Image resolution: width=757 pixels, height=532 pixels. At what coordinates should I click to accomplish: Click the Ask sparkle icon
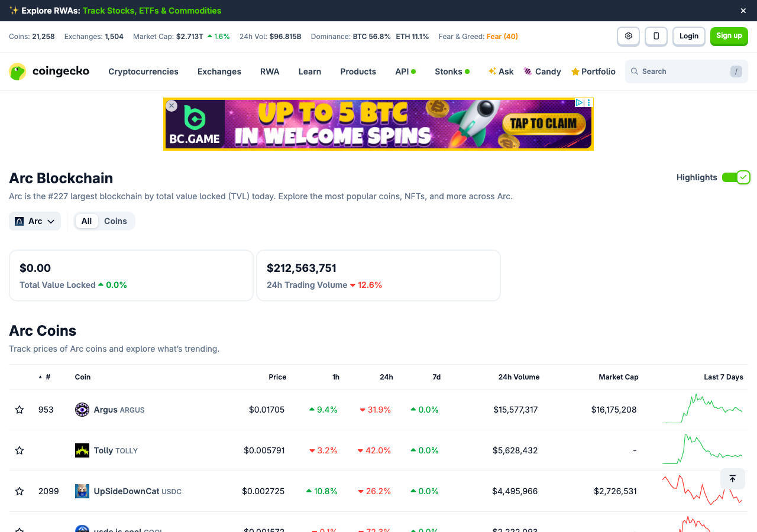492,72
